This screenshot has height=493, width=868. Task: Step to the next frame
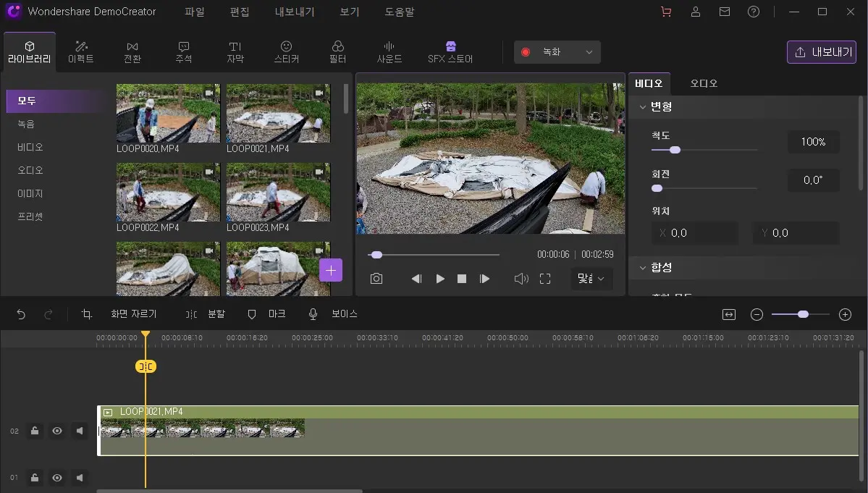click(484, 279)
